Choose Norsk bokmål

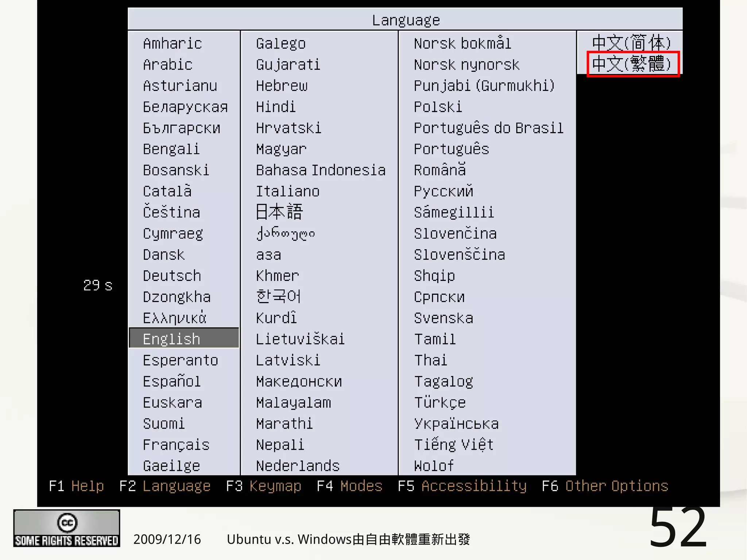[462, 43]
